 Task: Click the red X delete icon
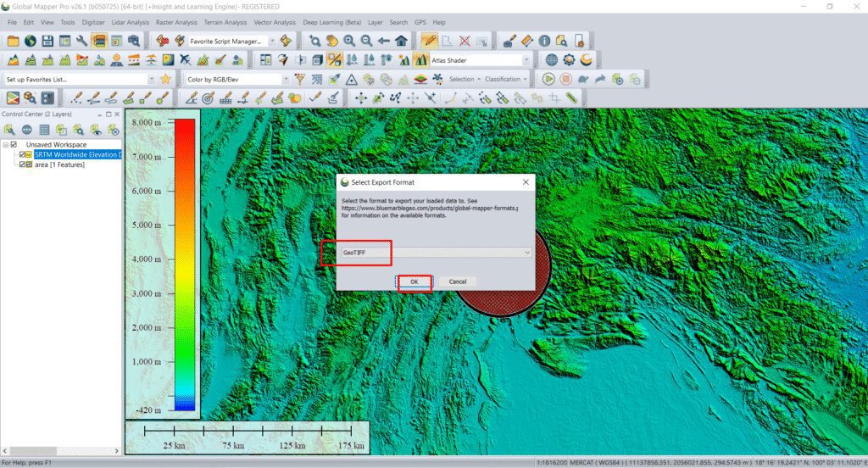coord(465,41)
